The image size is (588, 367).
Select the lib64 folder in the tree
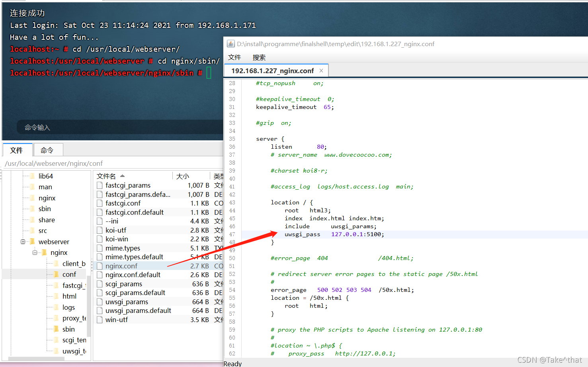point(46,176)
